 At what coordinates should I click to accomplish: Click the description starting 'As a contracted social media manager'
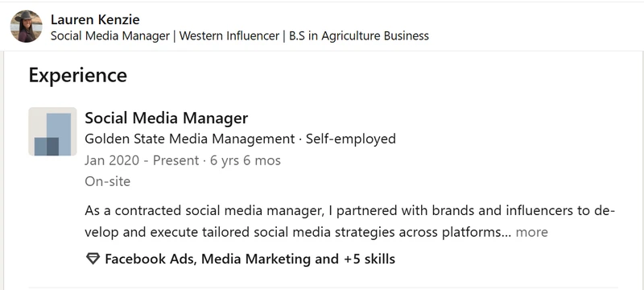(x=350, y=222)
